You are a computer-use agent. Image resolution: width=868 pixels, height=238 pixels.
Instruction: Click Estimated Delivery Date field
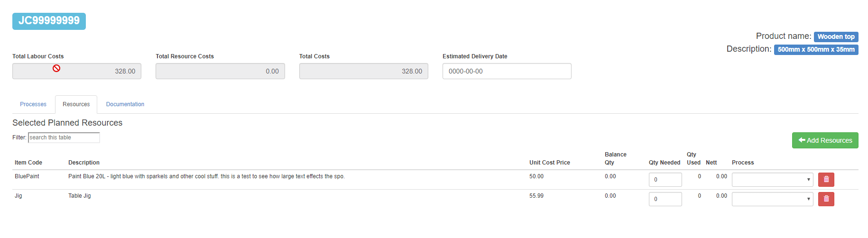point(507,71)
